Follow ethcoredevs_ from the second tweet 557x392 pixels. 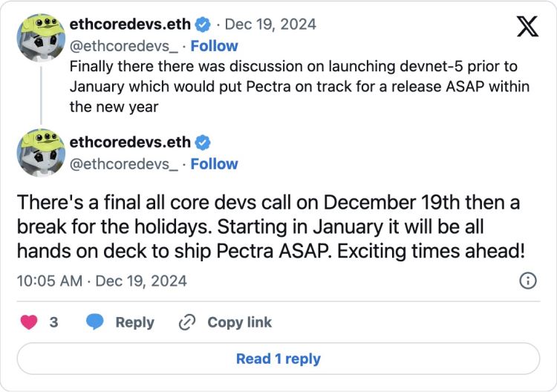pos(214,164)
